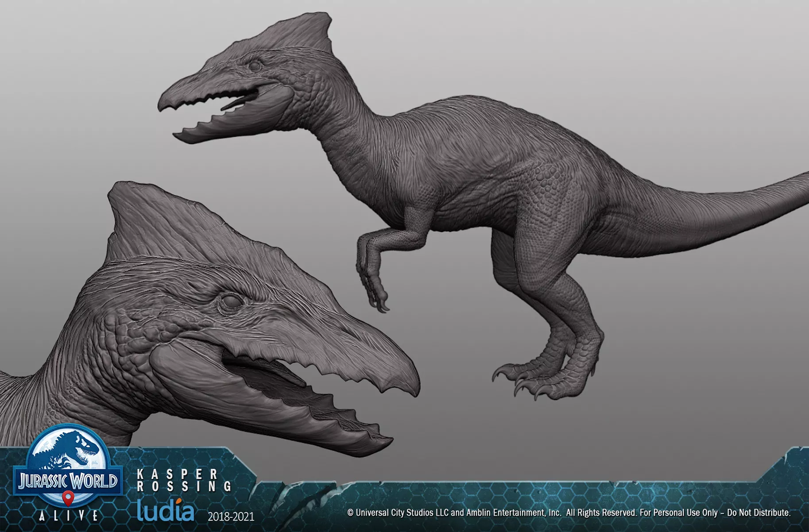Select the Kasper Rossing artist name
The height and width of the screenshot is (532, 809).
183,480
